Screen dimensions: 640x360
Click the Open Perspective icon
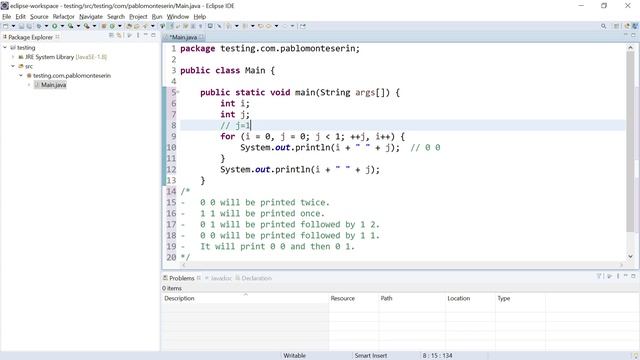[x=616, y=26]
